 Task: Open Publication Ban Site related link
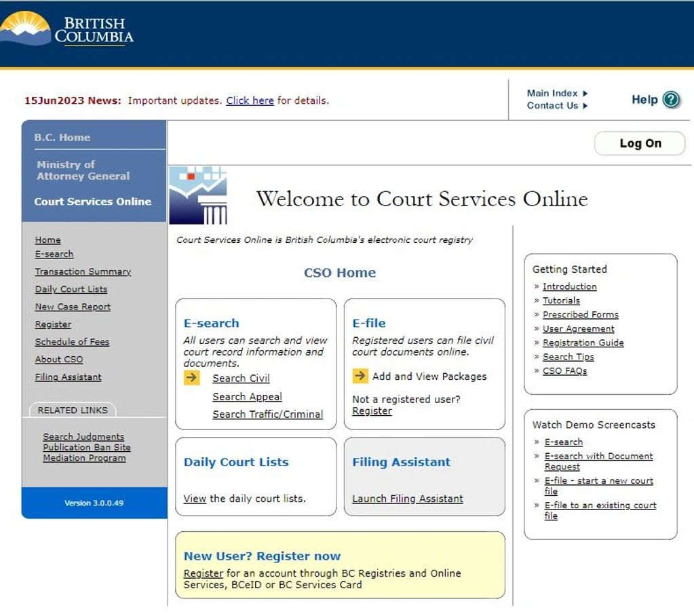[x=87, y=447]
